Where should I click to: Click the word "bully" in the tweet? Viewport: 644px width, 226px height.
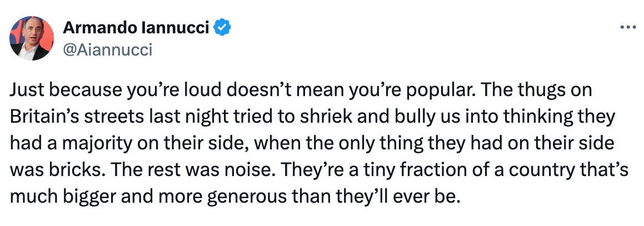380,117
